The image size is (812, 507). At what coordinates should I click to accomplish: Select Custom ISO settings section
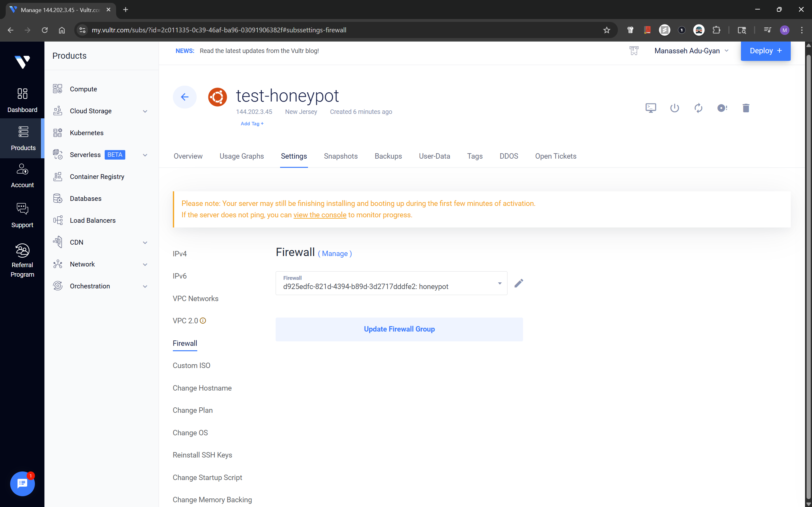(x=191, y=365)
